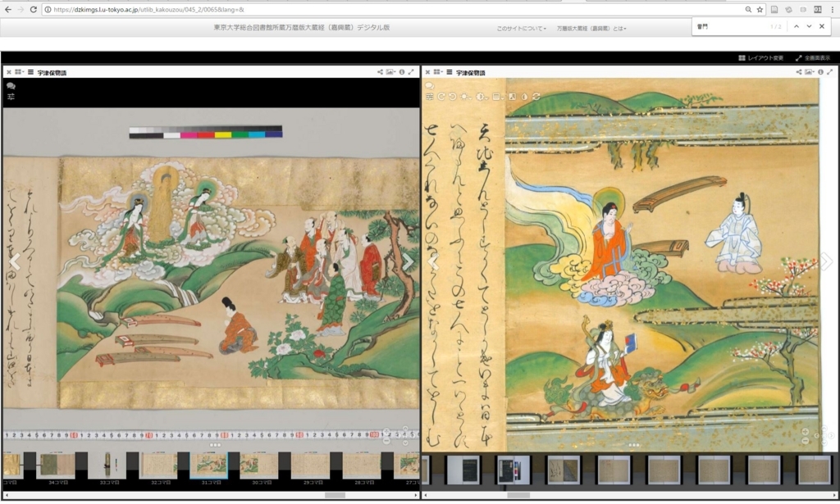Image resolution: width=840 pixels, height=504 pixels.
Task: Select thumbnail 28コマ目 in left strip
Action: tap(363, 465)
